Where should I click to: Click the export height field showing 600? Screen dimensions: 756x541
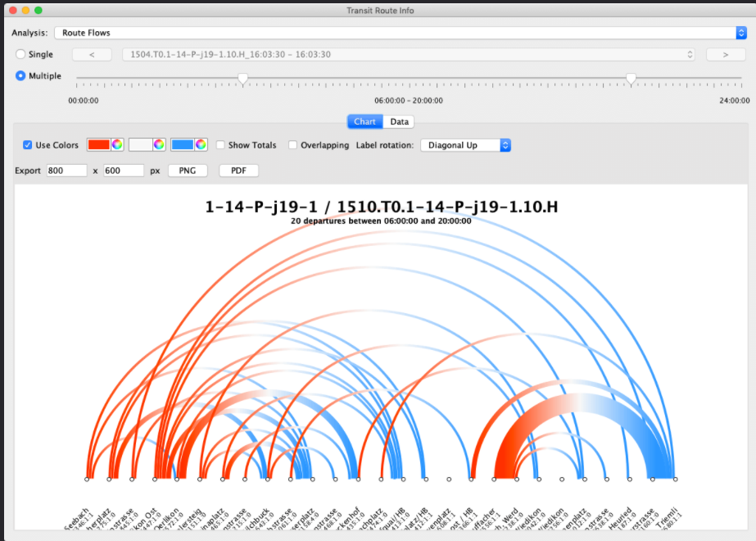click(x=124, y=170)
